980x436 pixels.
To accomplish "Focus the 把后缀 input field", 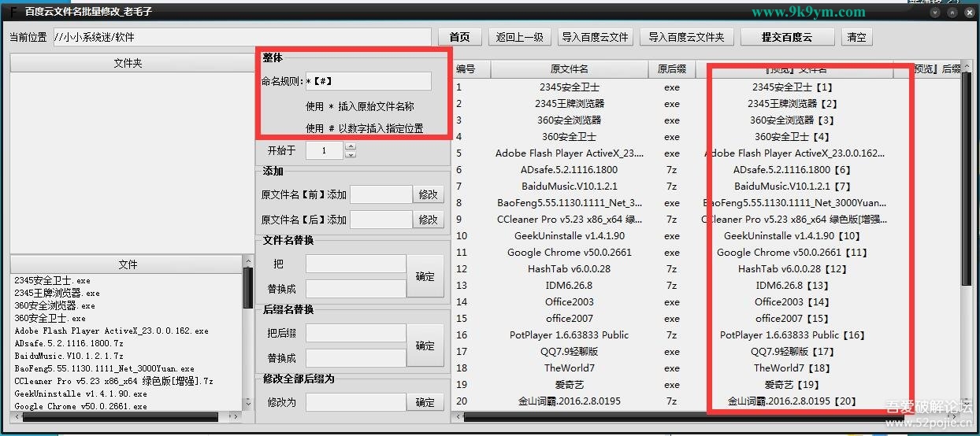I will tap(355, 333).
